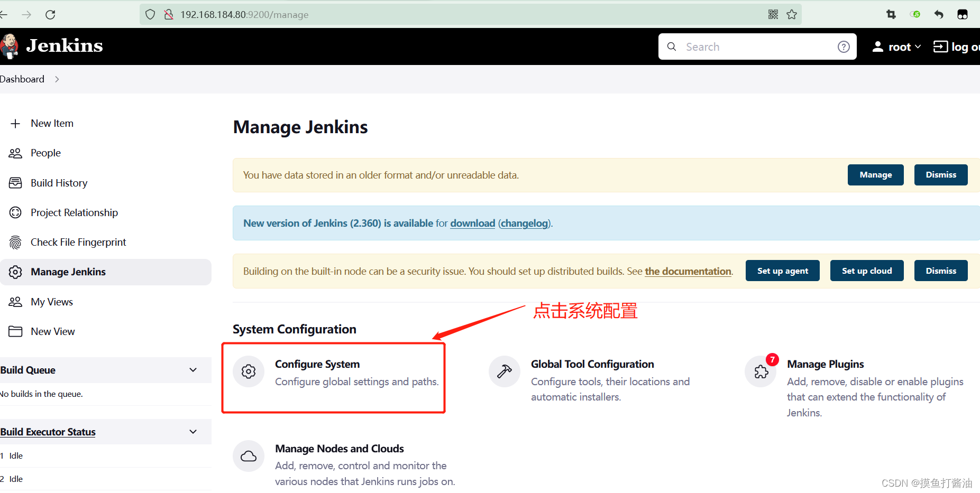Click the plugins badge showing 7
980x493 pixels.
(x=772, y=360)
